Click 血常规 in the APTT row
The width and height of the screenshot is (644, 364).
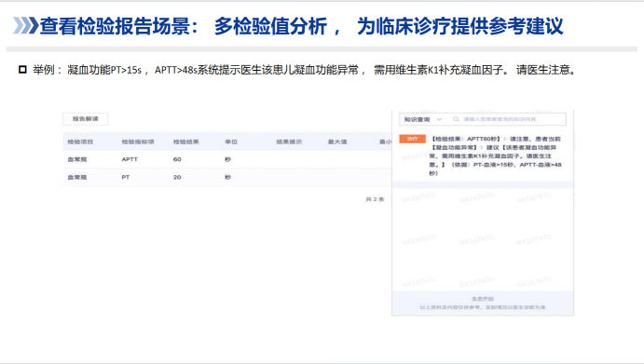point(77,159)
